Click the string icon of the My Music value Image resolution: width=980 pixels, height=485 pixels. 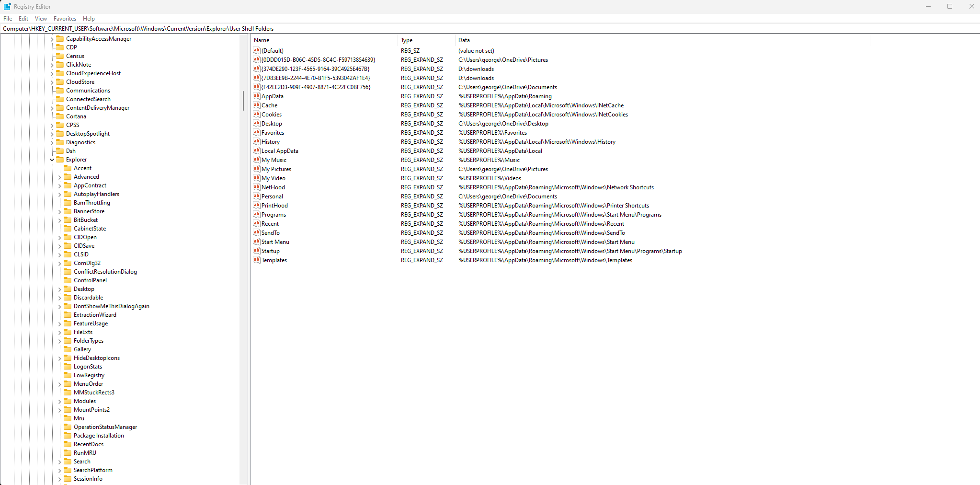coord(257,160)
